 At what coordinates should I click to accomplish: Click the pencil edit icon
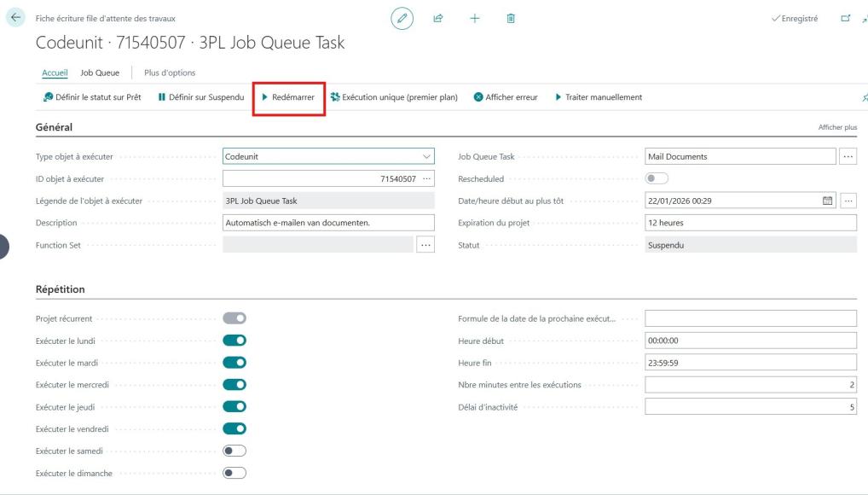click(x=402, y=19)
